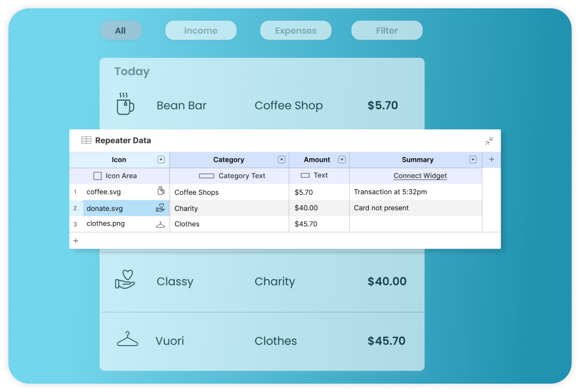This screenshot has height=392, width=580.
Task: Click the Repeater Data table icon
Action: 86,140
